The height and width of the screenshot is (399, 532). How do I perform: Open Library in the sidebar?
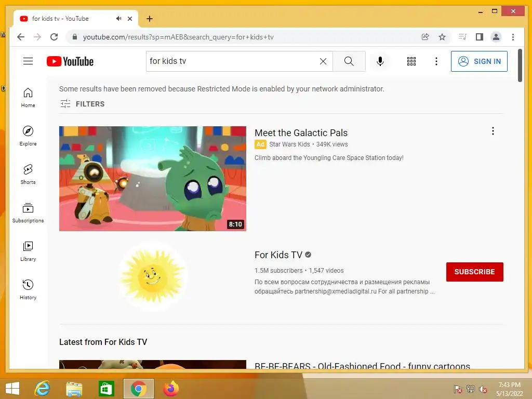pyautogui.click(x=28, y=251)
